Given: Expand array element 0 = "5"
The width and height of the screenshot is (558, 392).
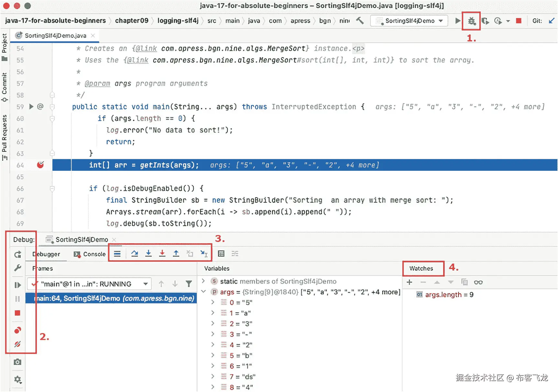Looking at the screenshot, I should point(213,302).
